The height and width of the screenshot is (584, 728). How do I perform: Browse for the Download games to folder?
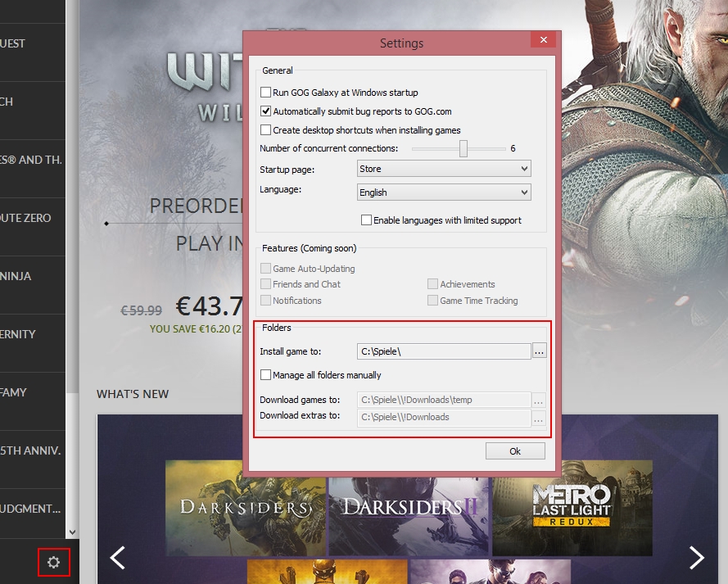coord(539,401)
